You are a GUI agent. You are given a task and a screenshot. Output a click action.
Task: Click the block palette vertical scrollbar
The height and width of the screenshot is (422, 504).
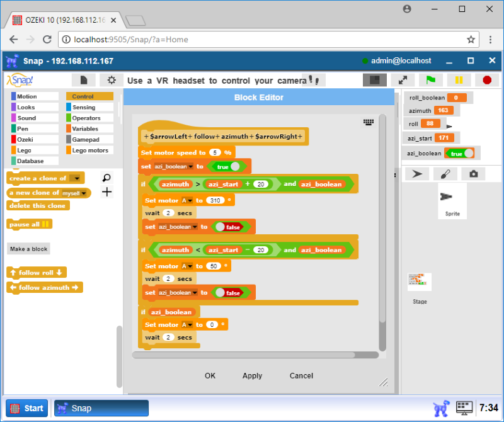point(119,356)
